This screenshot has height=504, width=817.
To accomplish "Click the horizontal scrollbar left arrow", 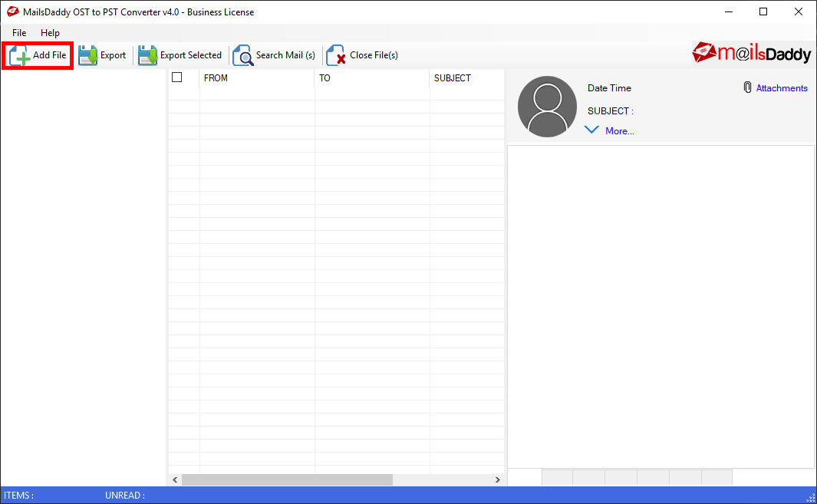I will [x=175, y=479].
